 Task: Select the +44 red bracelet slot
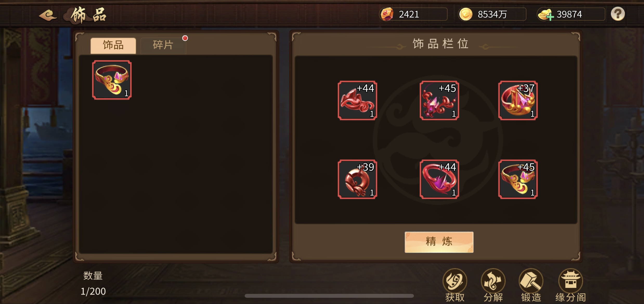pyautogui.click(x=439, y=179)
